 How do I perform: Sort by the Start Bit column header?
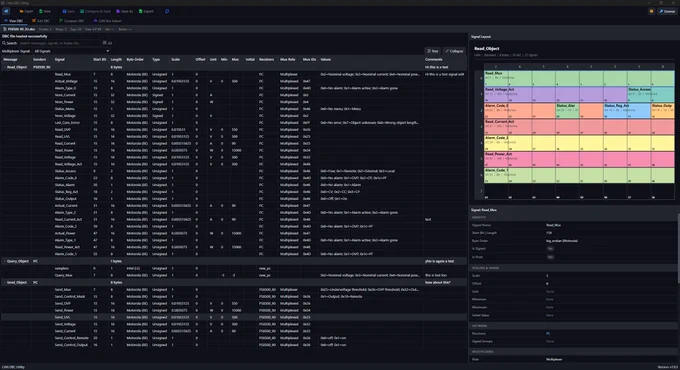(x=100, y=59)
